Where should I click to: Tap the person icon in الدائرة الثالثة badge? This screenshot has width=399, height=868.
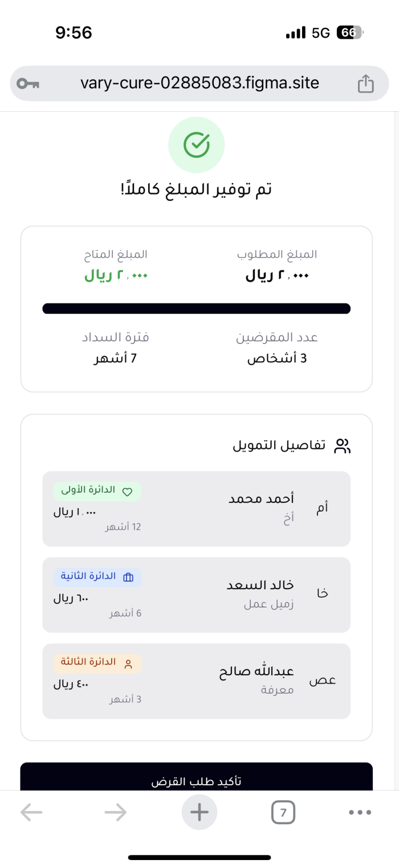128,663
